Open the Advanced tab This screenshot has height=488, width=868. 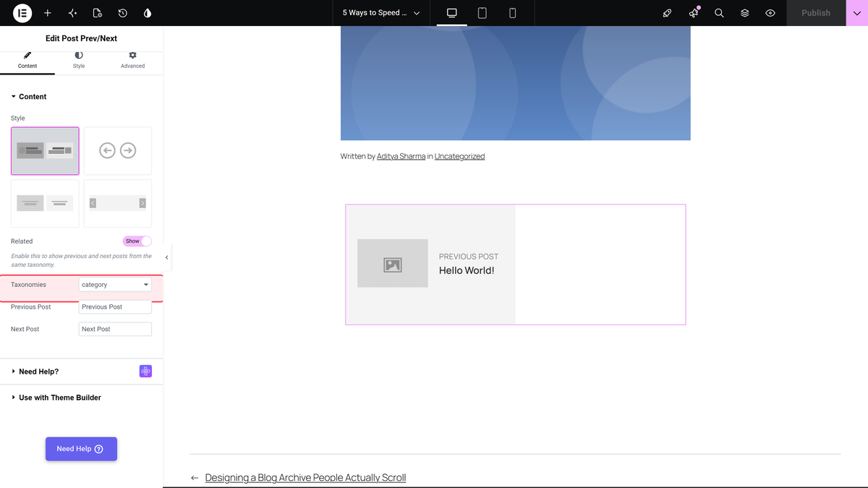132,61
